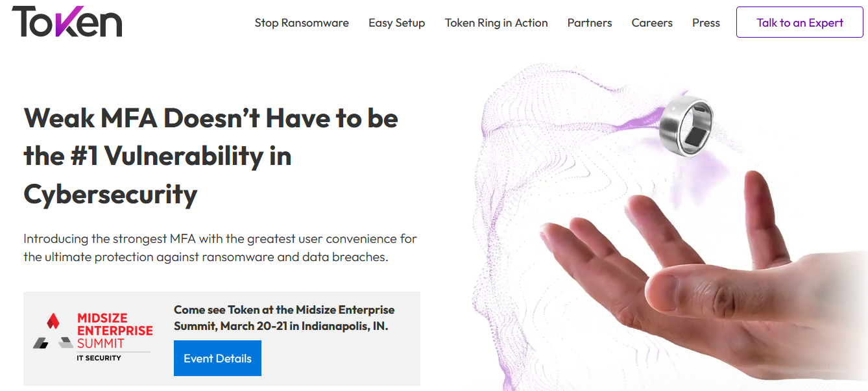Click the introductory paragraph about strongest MFA
Image resolution: width=868 pixels, height=391 pixels.
220,247
